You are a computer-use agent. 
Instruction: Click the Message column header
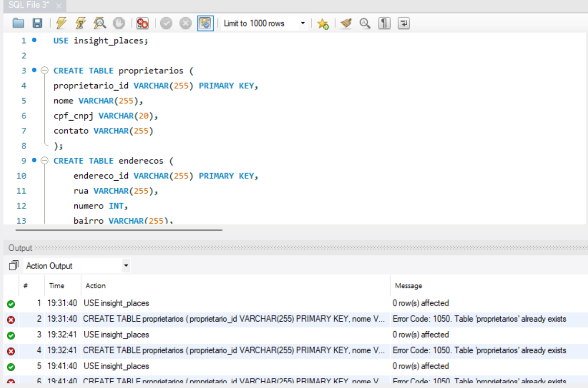pyautogui.click(x=409, y=286)
